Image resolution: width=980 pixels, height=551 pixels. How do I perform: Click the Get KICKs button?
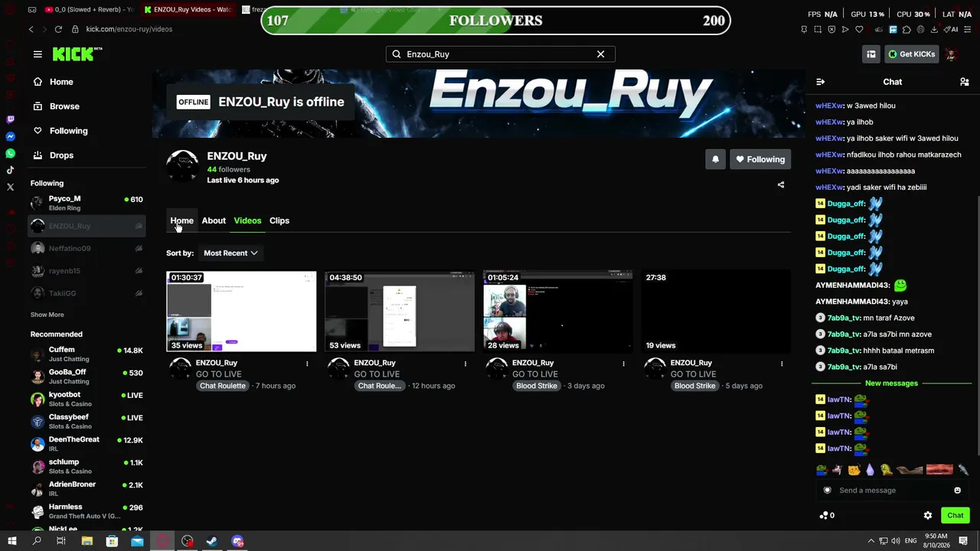(911, 54)
